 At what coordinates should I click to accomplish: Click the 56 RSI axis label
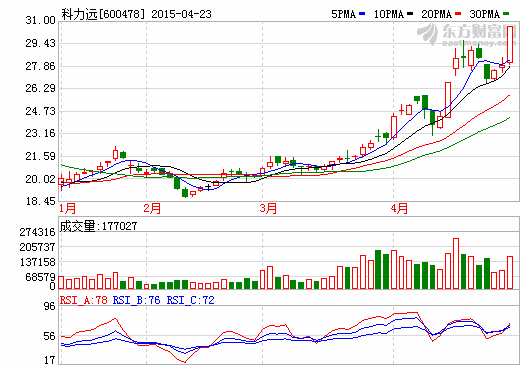[x=50, y=337]
